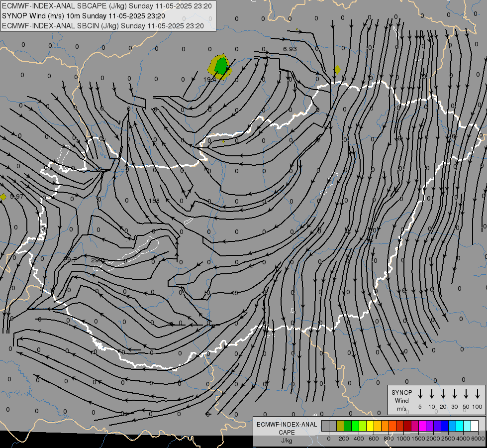Click the wind arrow above the 30 label

pyautogui.click(x=455, y=394)
